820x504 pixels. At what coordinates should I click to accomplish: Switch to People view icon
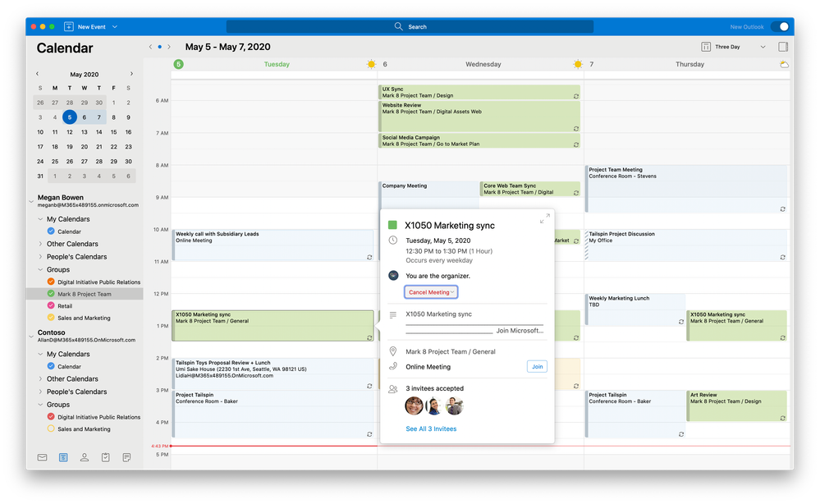click(85, 457)
